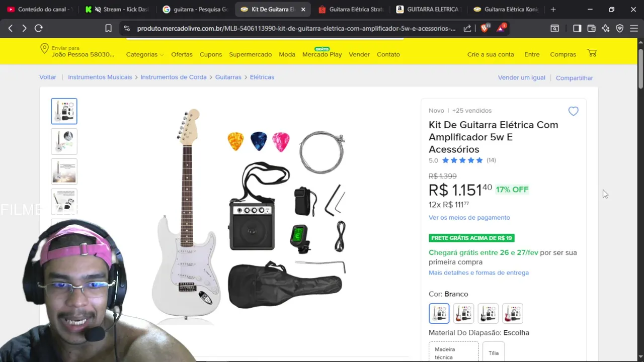Choose Madeira técnica fretboard material
This screenshot has height=362, width=644.
[454, 352]
